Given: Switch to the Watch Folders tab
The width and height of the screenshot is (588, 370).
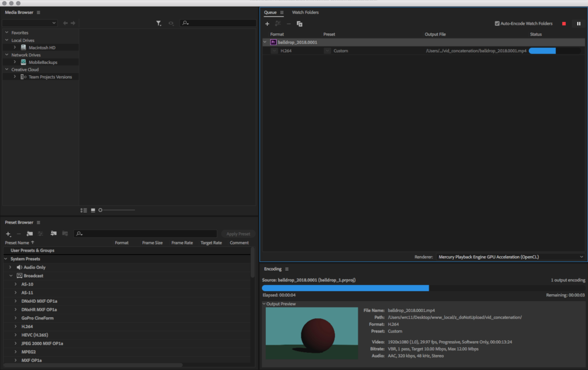Looking at the screenshot, I should pyautogui.click(x=305, y=12).
